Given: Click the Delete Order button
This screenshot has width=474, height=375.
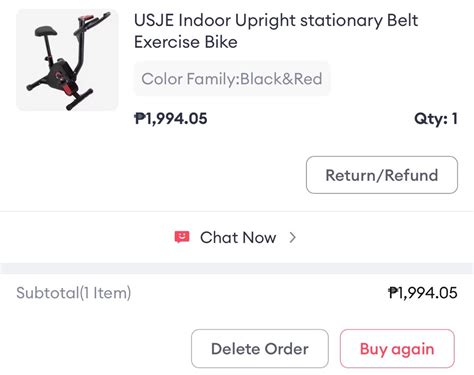Looking at the screenshot, I should click(260, 349).
